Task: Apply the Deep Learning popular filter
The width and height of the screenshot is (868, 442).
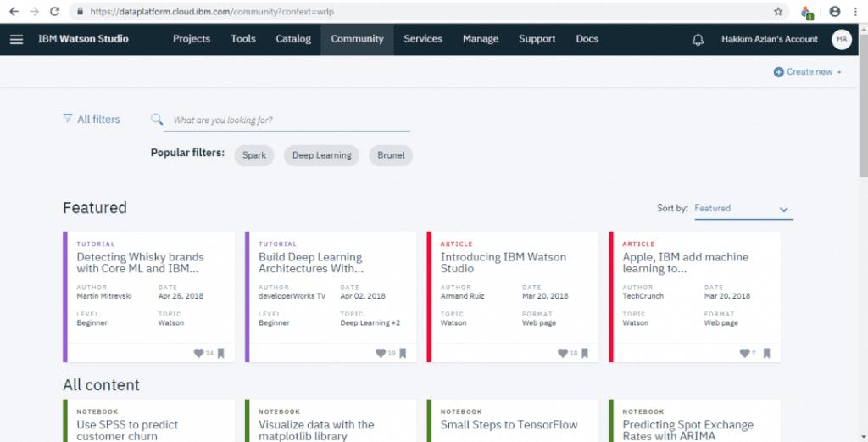Action: [321, 155]
